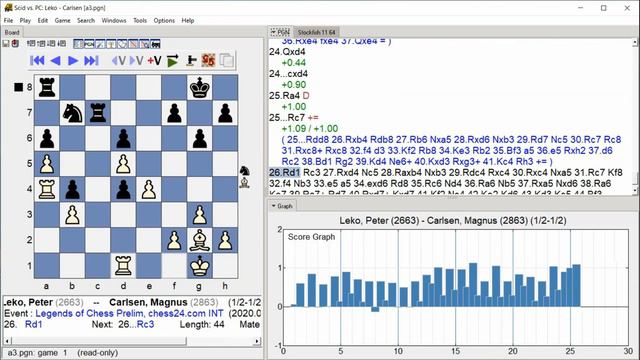Click the last blue window toolbar icon
This screenshot has height=360, width=640.
point(155,44)
